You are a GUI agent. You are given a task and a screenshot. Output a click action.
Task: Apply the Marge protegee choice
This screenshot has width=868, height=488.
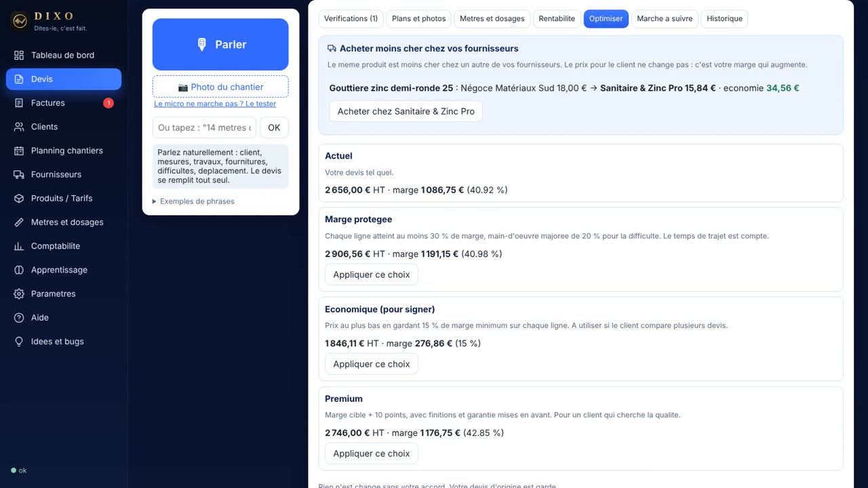click(x=372, y=274)
